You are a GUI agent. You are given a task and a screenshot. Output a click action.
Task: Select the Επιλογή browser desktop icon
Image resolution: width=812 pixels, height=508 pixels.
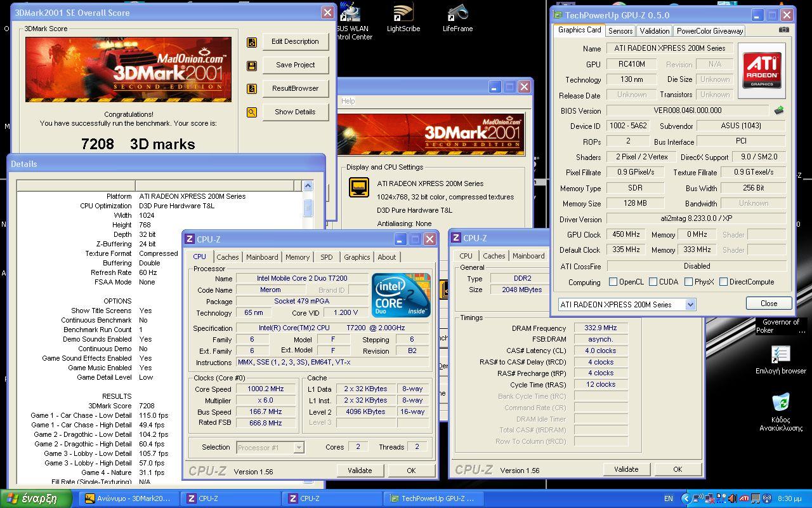[x=781, y=360]
